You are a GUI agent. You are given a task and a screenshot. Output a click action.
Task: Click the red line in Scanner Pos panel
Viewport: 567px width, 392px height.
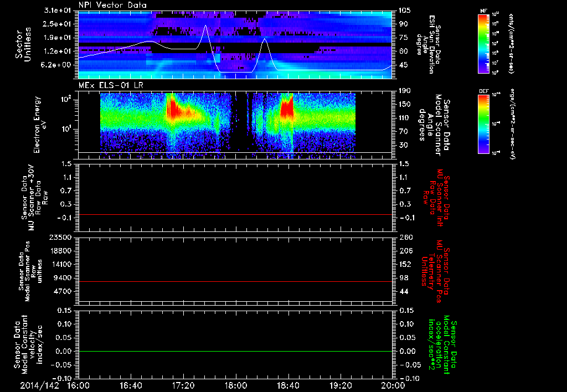pos(235,281)
